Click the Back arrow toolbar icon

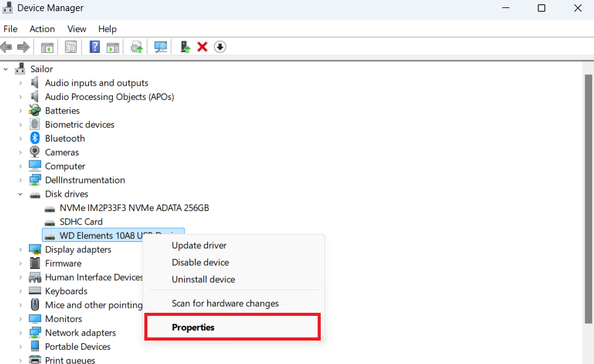click(6, 48)
